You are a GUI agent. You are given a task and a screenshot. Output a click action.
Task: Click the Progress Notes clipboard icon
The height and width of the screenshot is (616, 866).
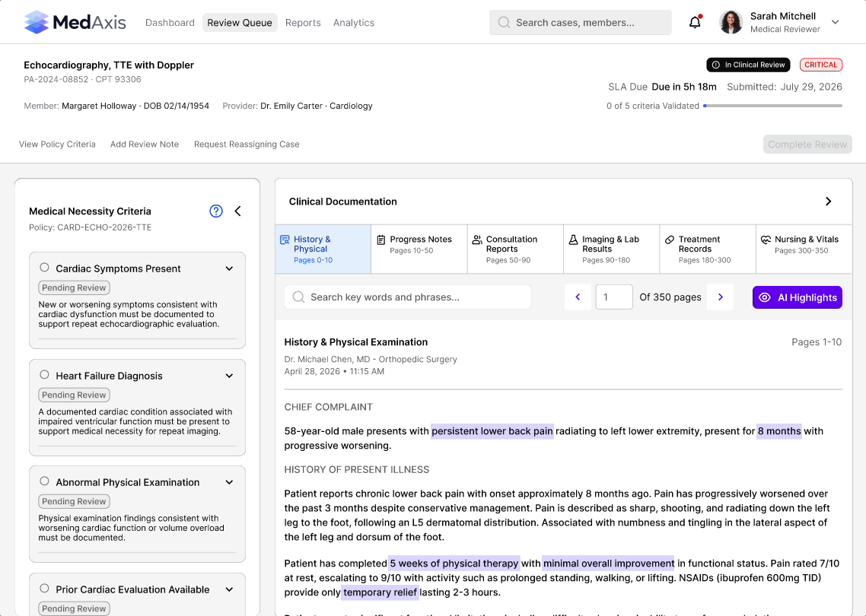[381, 240]
